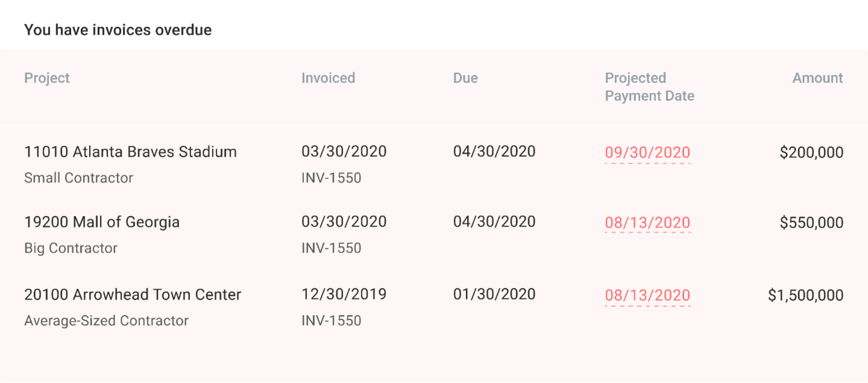Click projected payment date 09/30/2020
The height and width of the screenshot is (383, 868).
point(647,152)
